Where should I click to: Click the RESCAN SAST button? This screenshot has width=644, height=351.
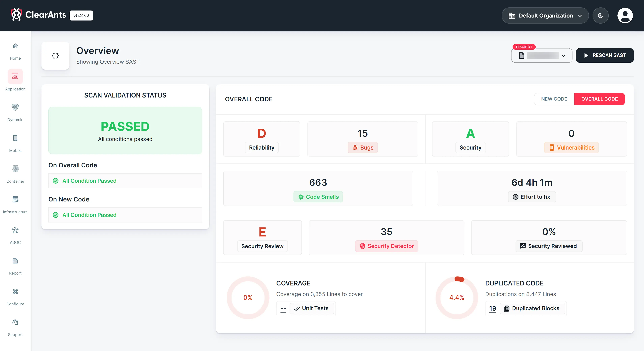(605, 56)
